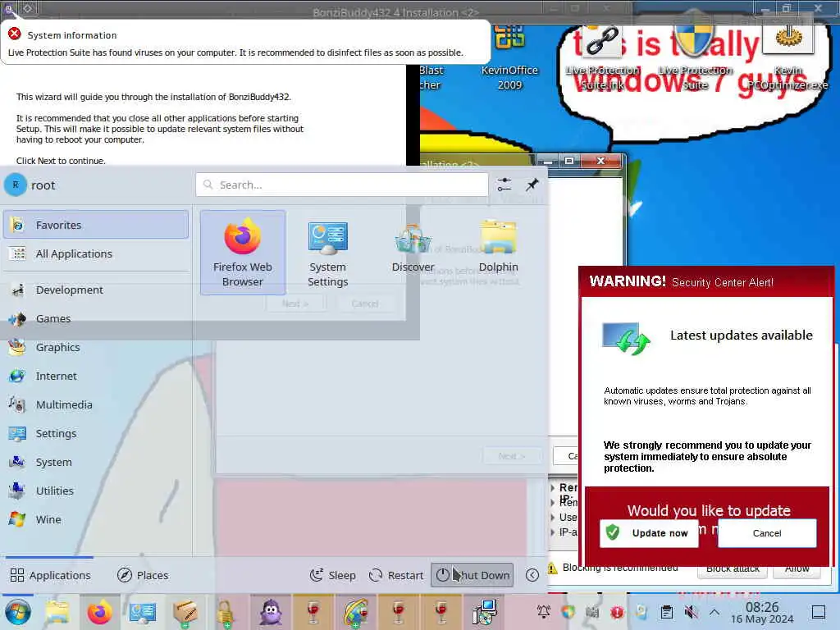Expand the Use tree row arrow
Viewport: 840px width, 630px height.
click(553, 517)
